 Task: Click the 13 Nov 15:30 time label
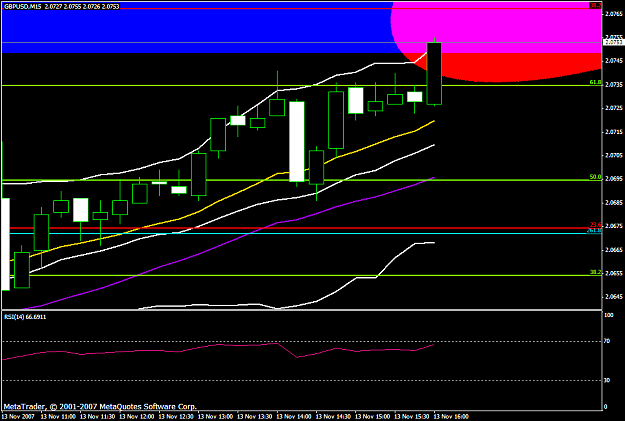412,417
